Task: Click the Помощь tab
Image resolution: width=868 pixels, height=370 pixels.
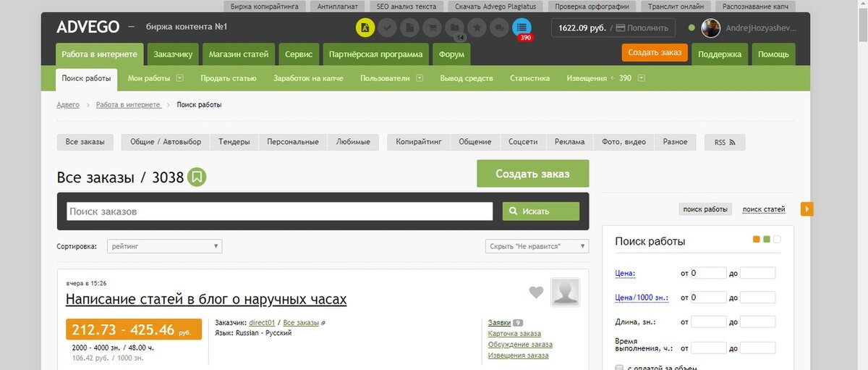Action: 773,54
